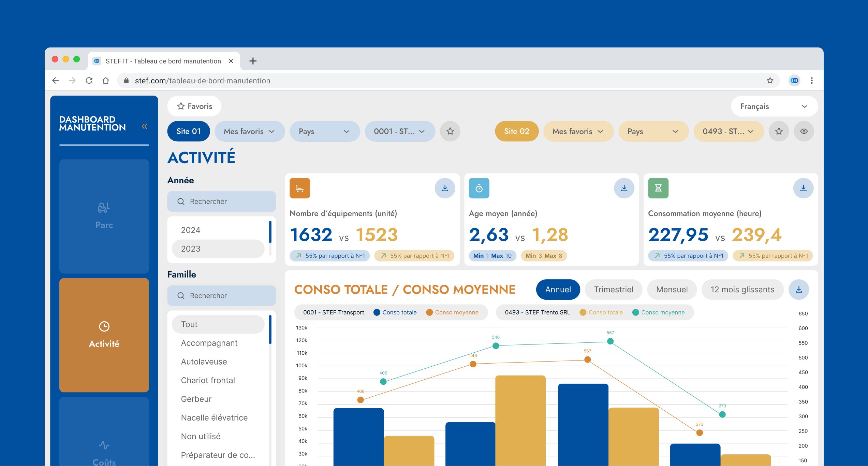The width and height of the screenshot is (868, 466).
Task: Toggle Site 02 visibility with eye icon
Action: point(804,131)
